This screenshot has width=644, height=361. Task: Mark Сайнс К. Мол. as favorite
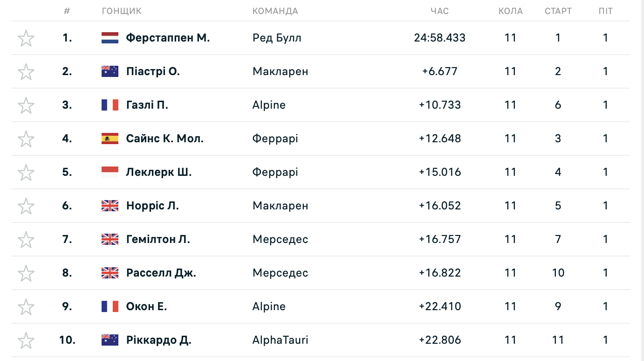26,139
